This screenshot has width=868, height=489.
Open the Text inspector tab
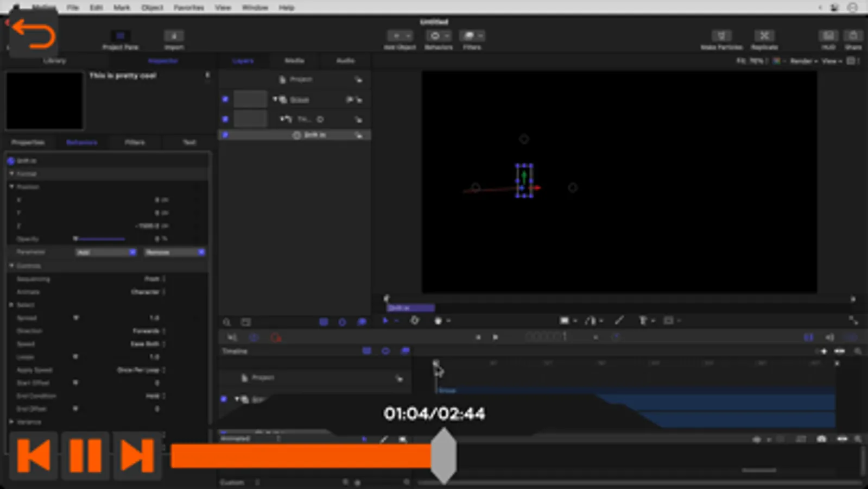(x=189, y=142)
